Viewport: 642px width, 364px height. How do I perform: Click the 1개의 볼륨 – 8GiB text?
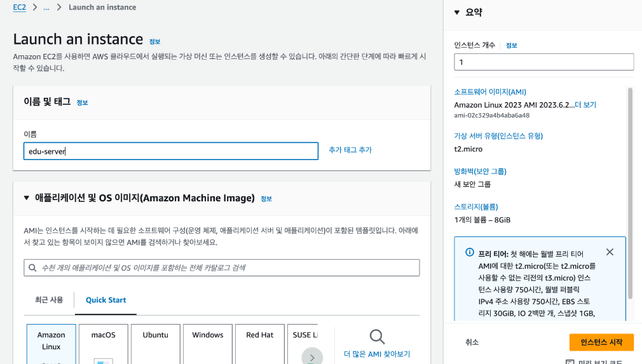pyautogui.click(x=482, y=220)
